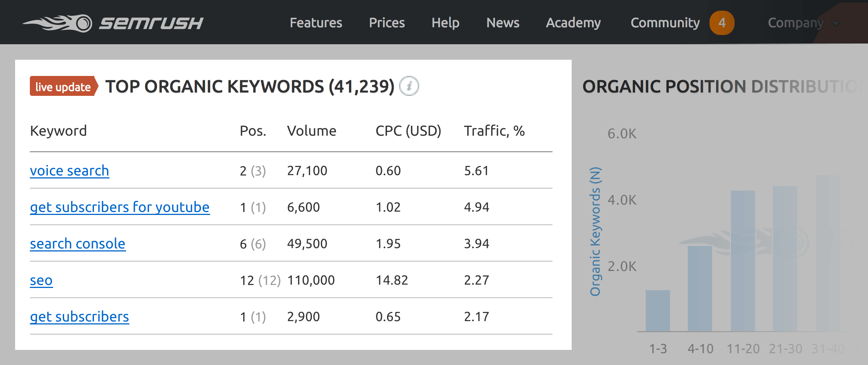Viewport: 868px width, 365px height.
Task: Select the CPC value 0.65
Action: pyautogui.click(x=388, y=317)
